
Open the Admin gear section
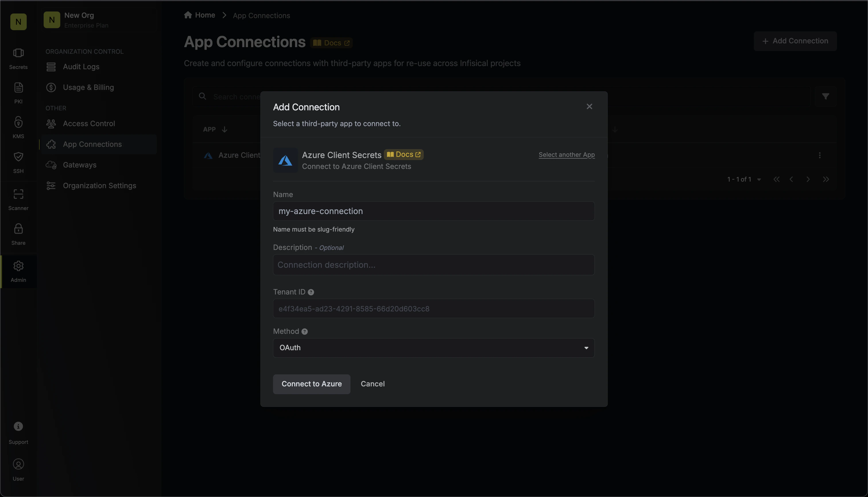(x=18, y=271)
